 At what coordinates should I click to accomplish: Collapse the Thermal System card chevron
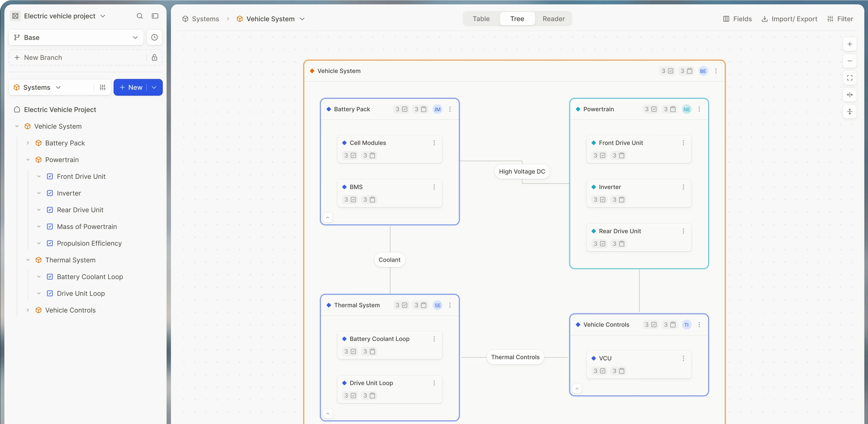(x=328, y=413)
